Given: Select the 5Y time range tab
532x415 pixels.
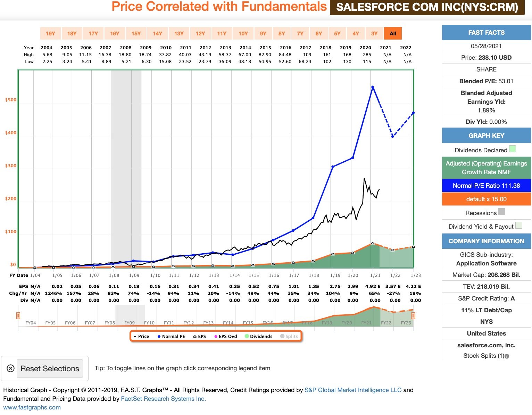Looking at the screenshot, I should 337,34.
